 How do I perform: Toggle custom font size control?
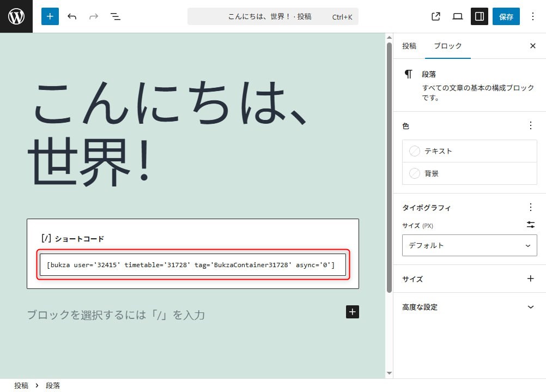[x=531, y=225]
